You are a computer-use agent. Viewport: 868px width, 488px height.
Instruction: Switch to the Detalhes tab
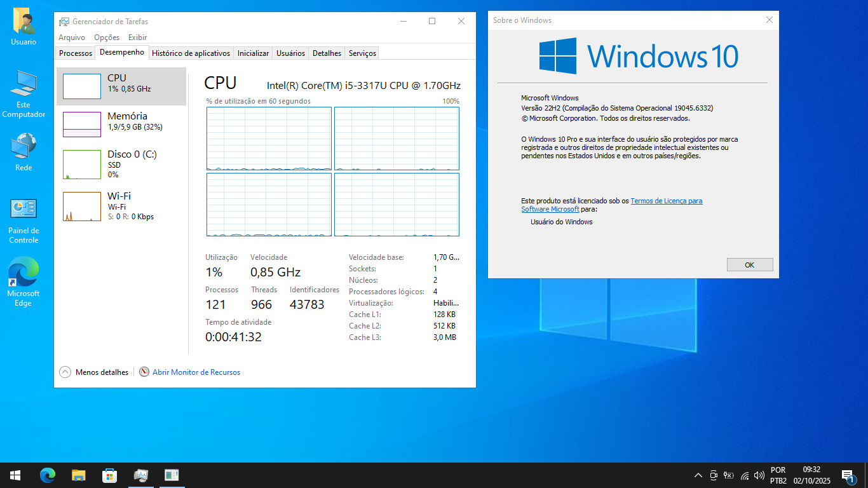point(327,53)
